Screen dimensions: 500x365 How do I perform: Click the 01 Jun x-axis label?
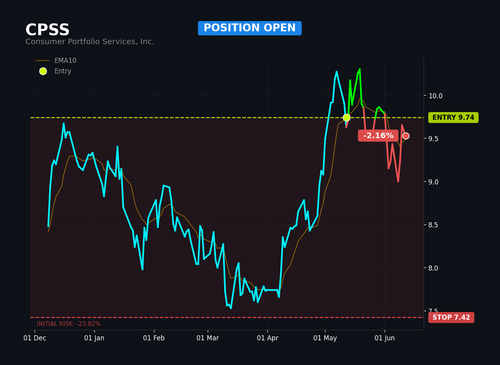[x=385, y=338]
